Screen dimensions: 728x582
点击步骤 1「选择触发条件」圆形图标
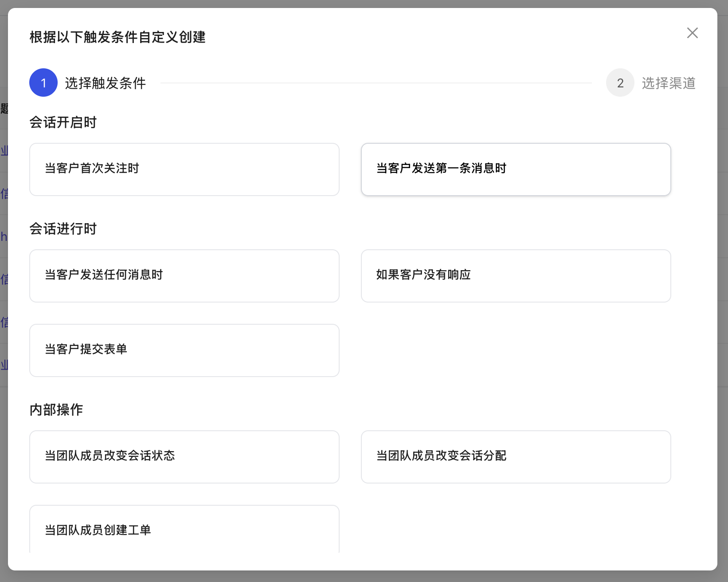pyautogui.click(x=43, y=83)
